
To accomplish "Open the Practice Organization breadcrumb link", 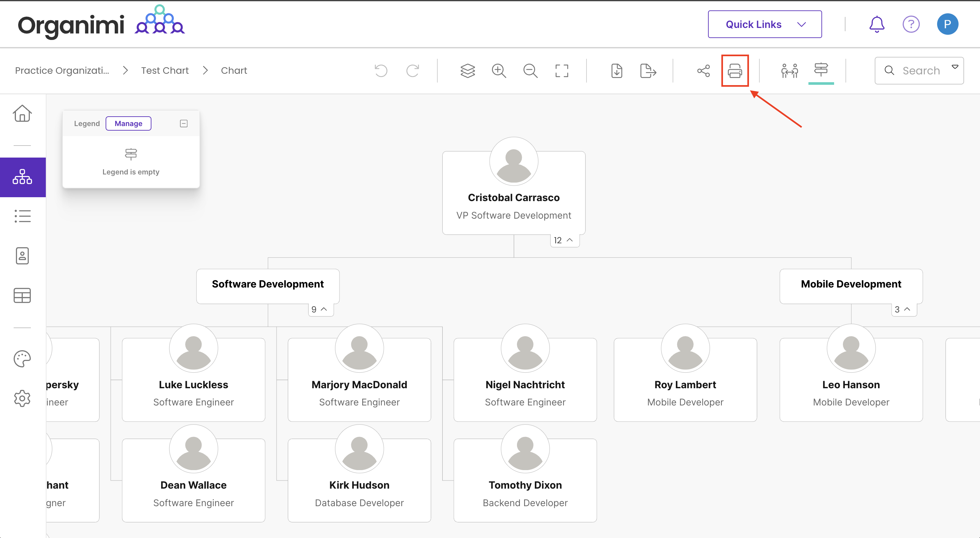I will [x=62, y=71].
